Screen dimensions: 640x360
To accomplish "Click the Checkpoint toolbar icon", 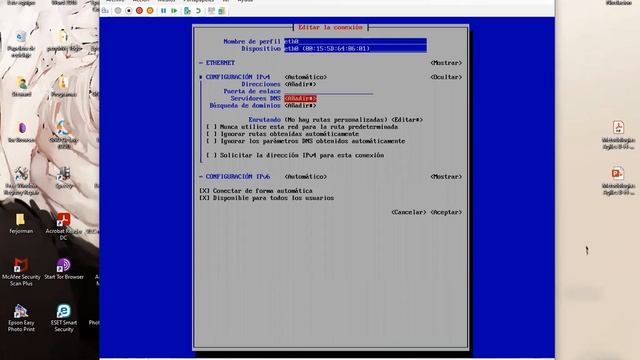I will [x=187, y=11].
